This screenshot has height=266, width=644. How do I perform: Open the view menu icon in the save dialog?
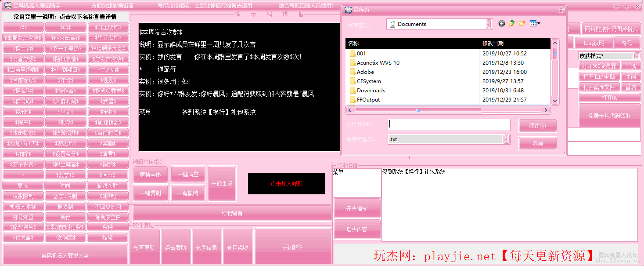[535, 24]
